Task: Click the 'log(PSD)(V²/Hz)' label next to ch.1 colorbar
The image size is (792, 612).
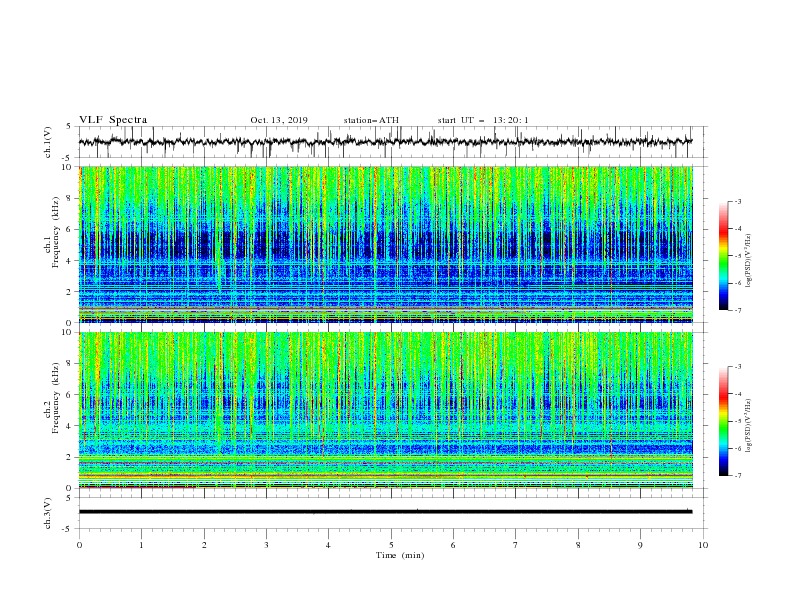Action: pos(749,261)
